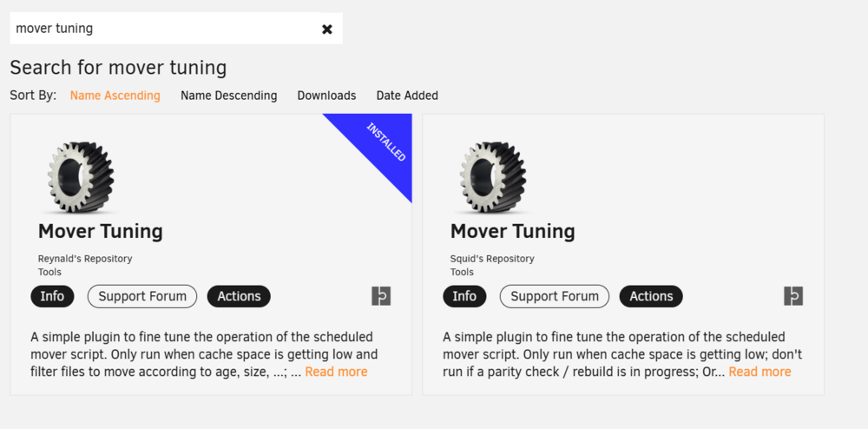Clear the search with the X icon
Image resolution: width=868 pixels, height=429 pixels.
tap(327, 29)
